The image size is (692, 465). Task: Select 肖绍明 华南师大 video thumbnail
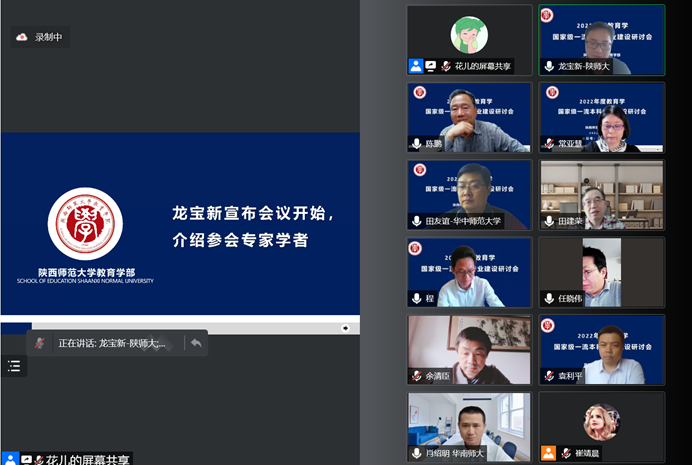(x=469, y=424)
